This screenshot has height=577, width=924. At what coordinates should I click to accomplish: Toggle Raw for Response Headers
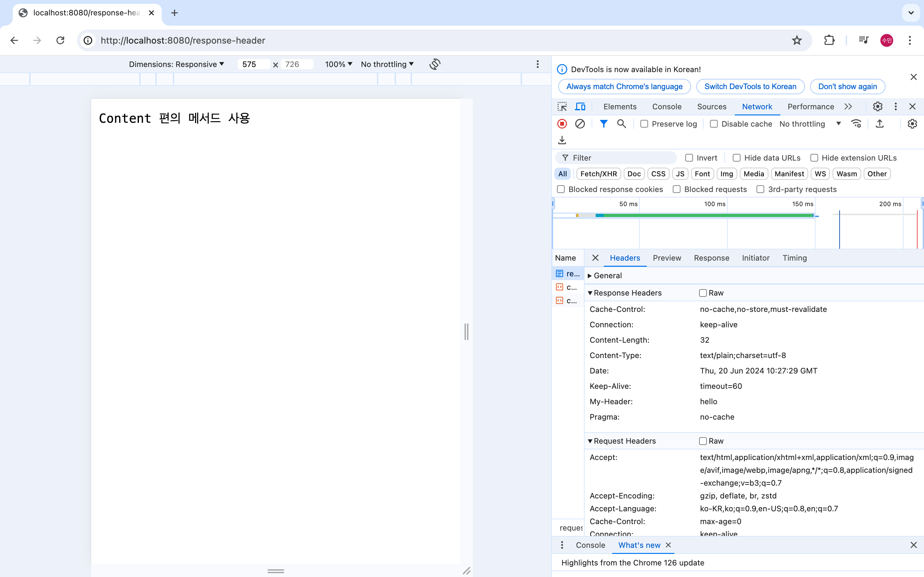point(703,293)
